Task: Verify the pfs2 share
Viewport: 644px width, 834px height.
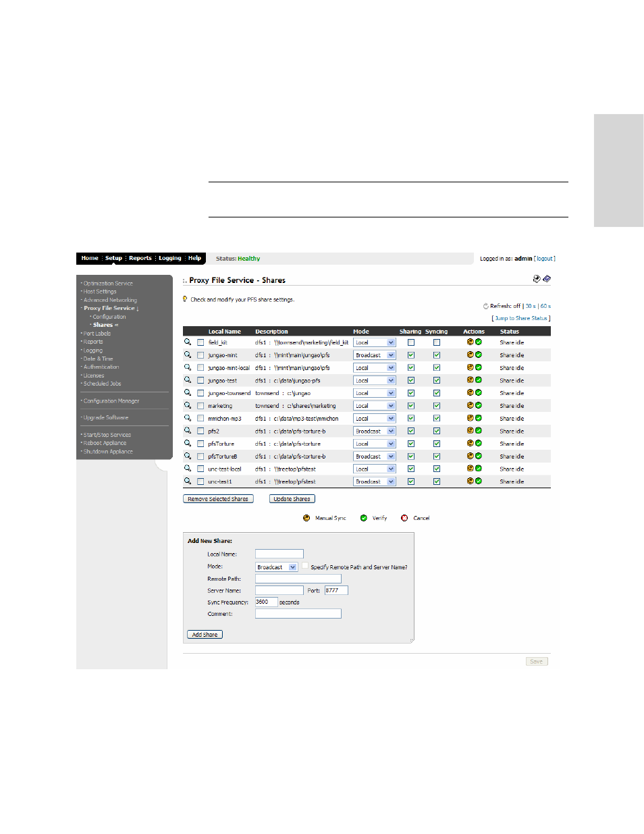Action: coord(479,431)
